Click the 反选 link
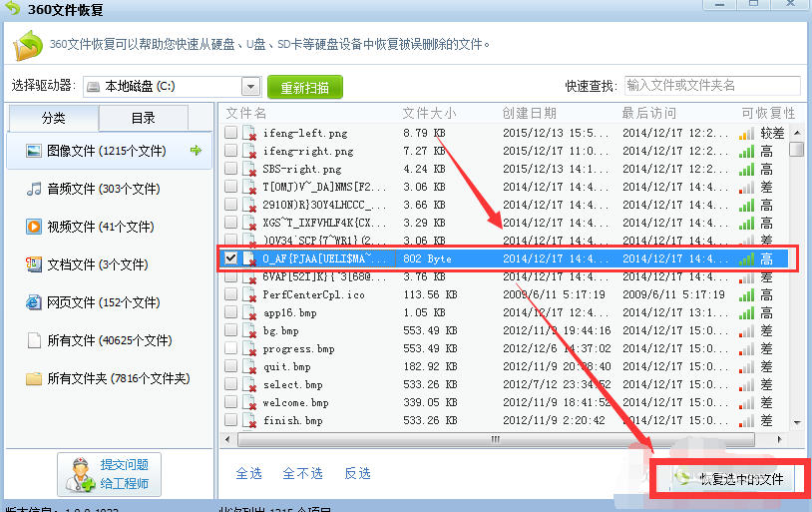812x512 pixels. tap(357, 473)
